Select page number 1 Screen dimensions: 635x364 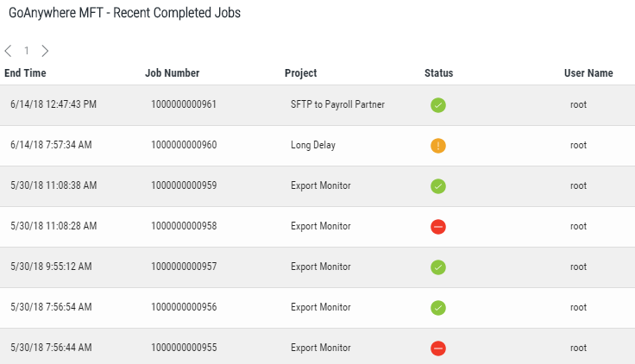[x=27, y=51]
